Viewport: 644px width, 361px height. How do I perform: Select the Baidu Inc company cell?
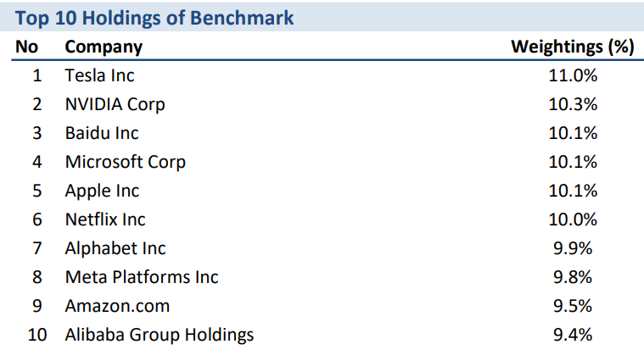point(102,133)
